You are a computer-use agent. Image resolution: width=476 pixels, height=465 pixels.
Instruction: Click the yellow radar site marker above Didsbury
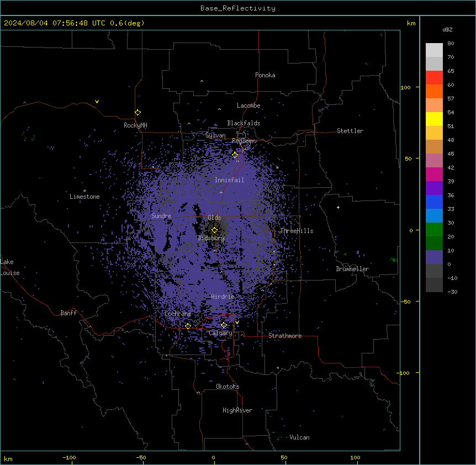point(214,230)
